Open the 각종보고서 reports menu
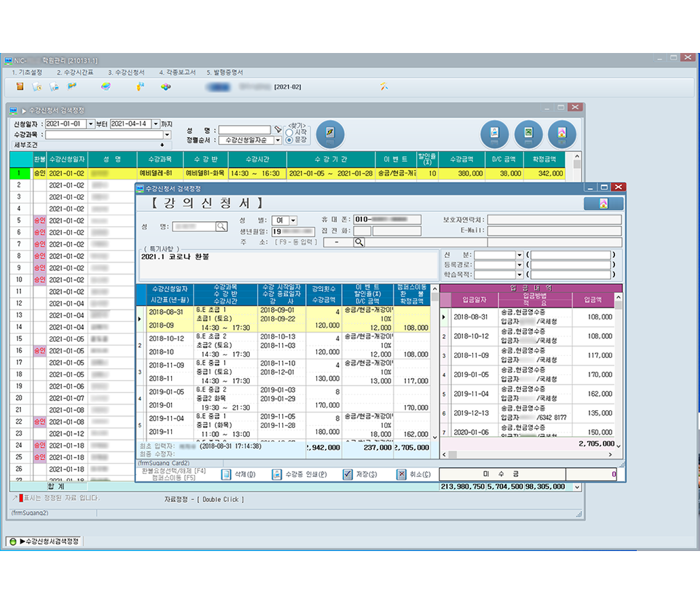 pyautogui.click(x=177, y=72)
